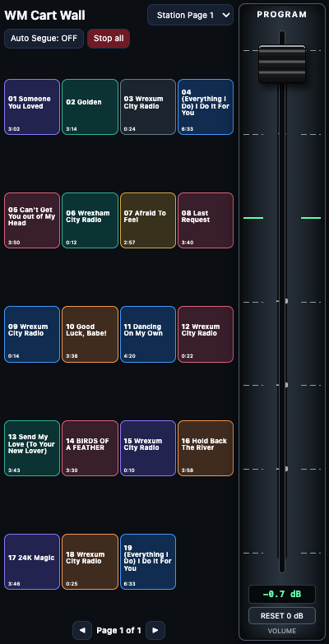Click the VOLUME label under the fader
Image resolution: width=329 pixels, height=644 pixels.
282,631
